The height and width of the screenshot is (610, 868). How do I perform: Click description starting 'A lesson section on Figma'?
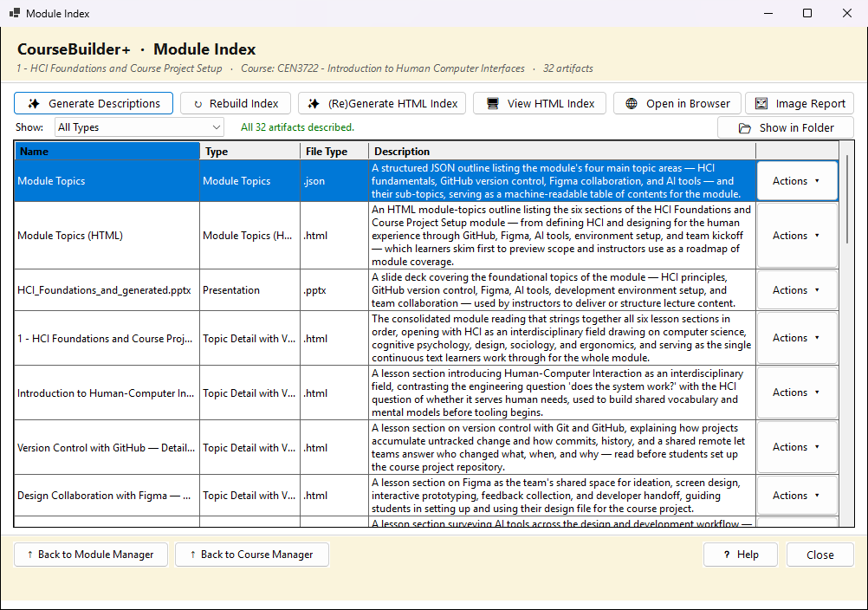(x=562, y=496)
